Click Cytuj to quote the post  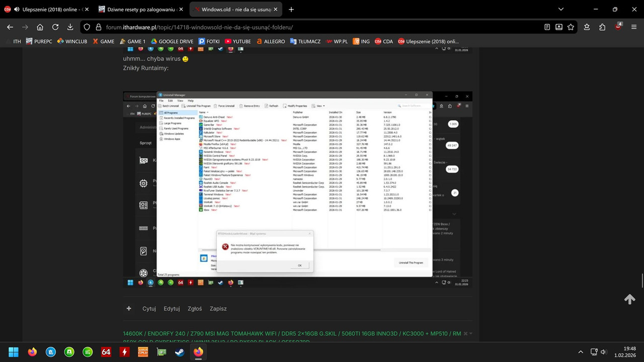point(149,309)
